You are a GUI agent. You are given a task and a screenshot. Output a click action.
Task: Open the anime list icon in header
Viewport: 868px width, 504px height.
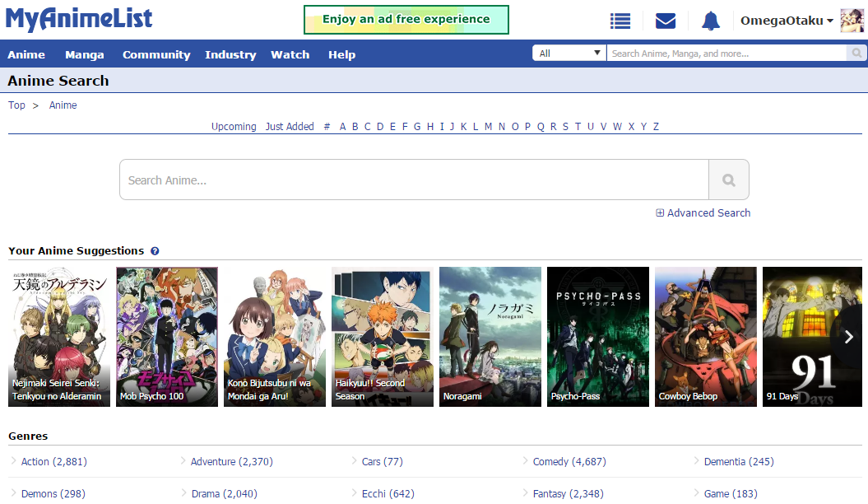[x=620, y=21]
